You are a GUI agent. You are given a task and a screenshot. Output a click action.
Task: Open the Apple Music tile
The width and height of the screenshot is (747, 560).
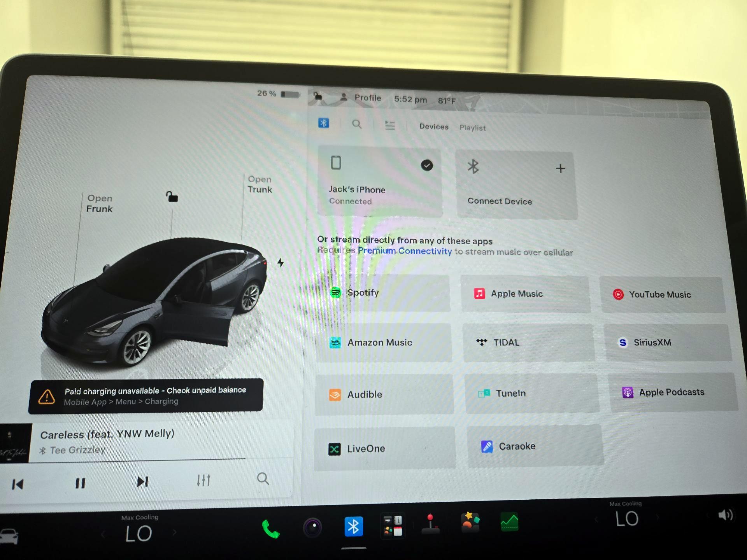pos(526,294)
